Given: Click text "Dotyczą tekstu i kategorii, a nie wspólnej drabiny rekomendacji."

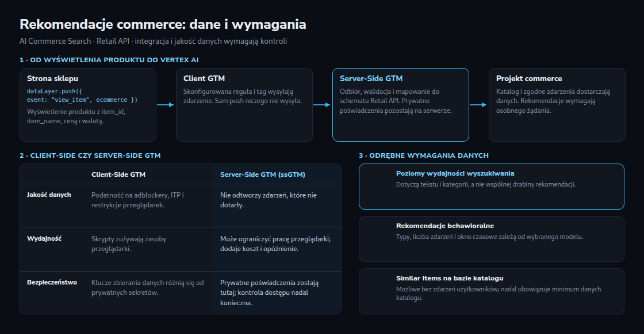Looking at the screenshot, I should (486, 184).
